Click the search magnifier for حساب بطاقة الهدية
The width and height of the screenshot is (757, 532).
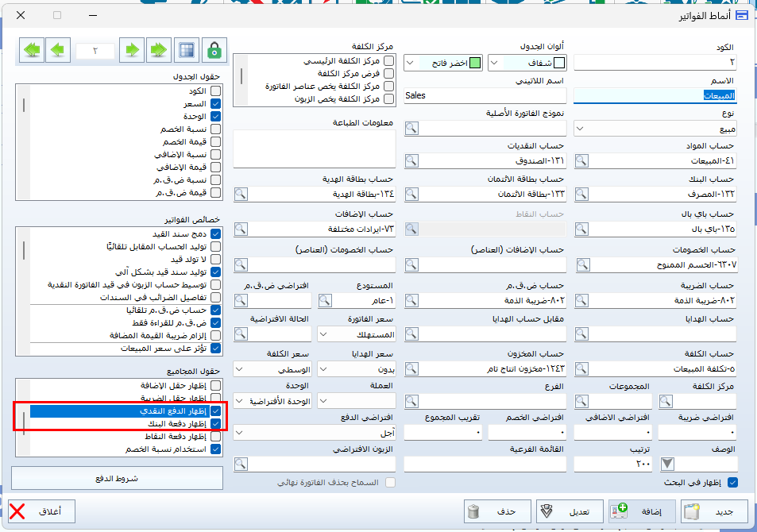click(241, 195)
